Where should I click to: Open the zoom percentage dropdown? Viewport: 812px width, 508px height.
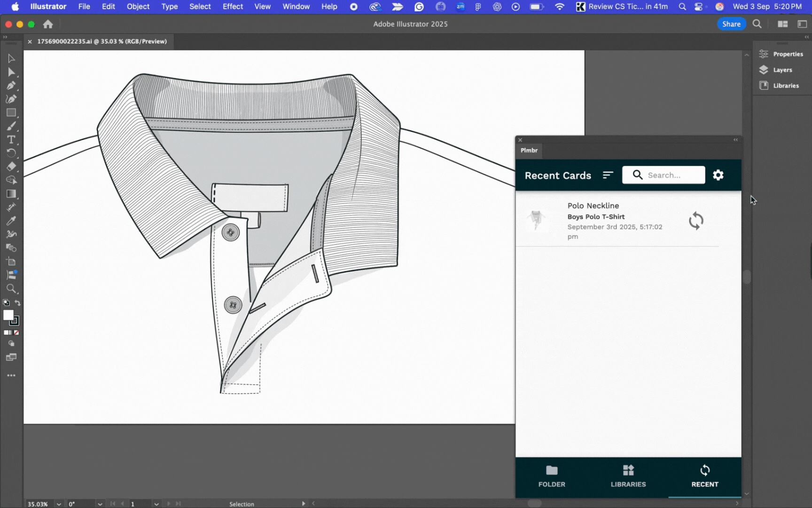point(58,504)
